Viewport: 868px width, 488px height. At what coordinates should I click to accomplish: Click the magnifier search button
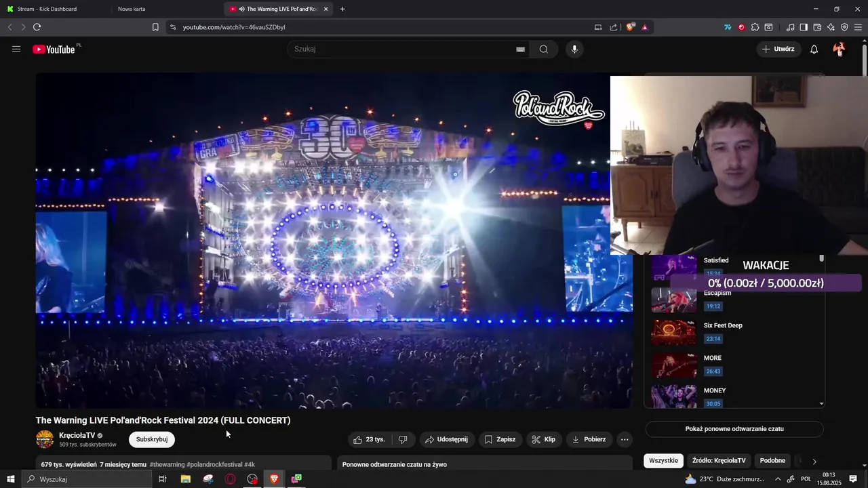pos(544,49)
